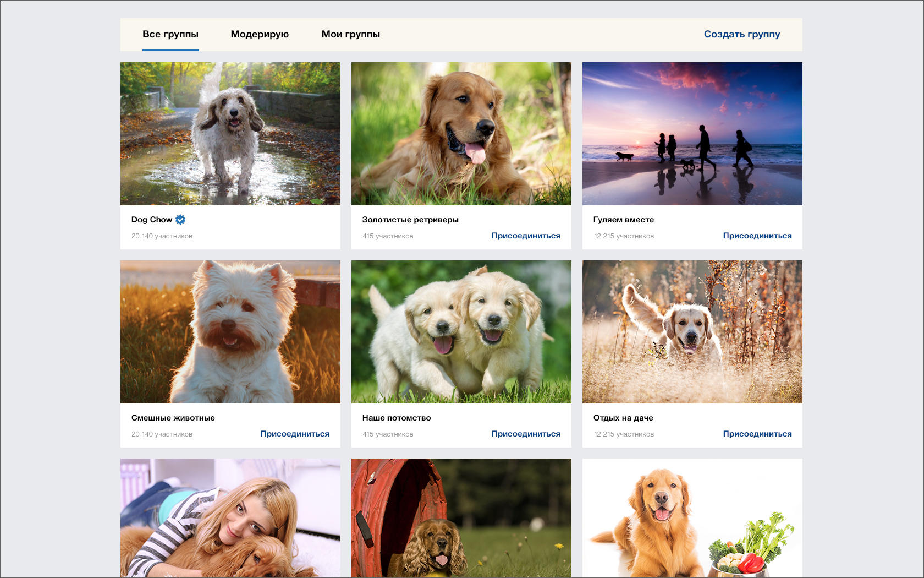
Task: Click the verified badge next to Dog Chow
Action: click(180, 220)
